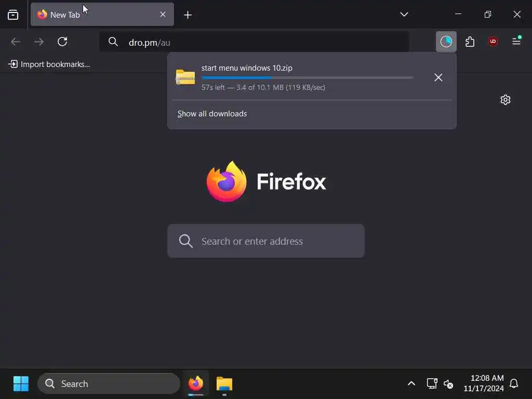Cancel the start menu windows 10.zip download
The height and width of the screenshot is (399, 532).
tap(438, 77)
